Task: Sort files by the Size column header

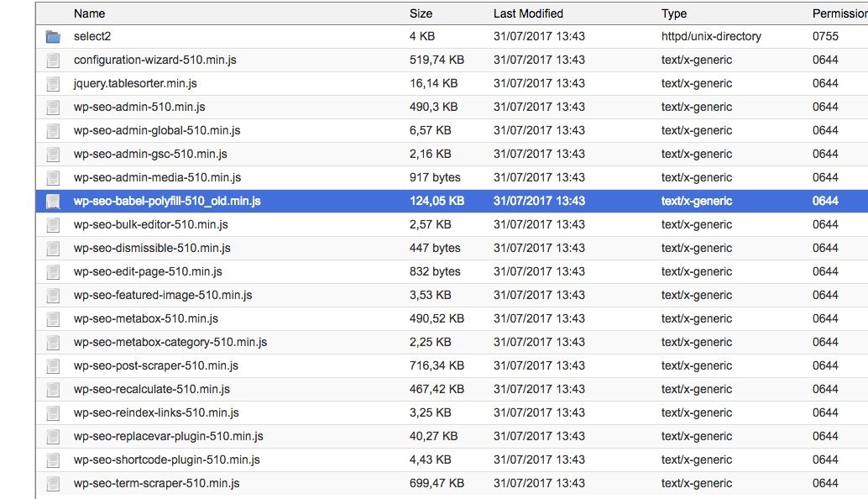Action: [421, 13]
